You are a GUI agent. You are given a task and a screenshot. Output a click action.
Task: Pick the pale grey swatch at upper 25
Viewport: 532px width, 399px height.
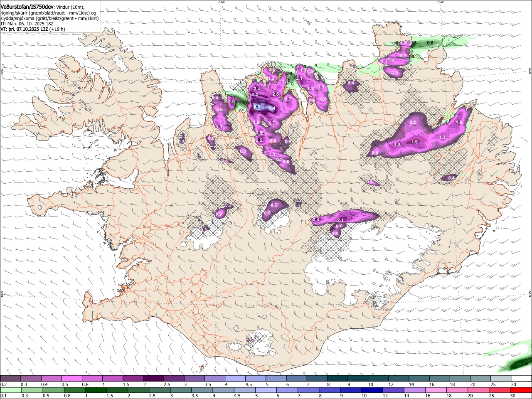(x=501, y=379)
